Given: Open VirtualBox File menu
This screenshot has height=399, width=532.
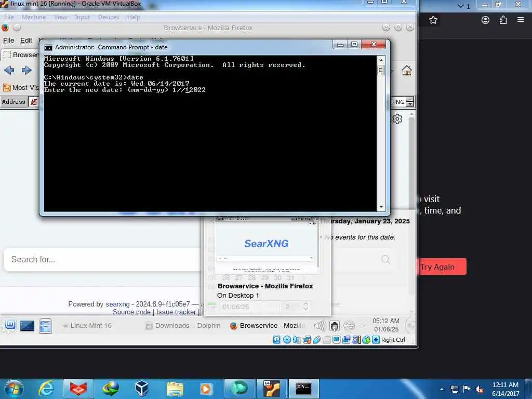Looking at the screenshot, I should pos(9,17).
